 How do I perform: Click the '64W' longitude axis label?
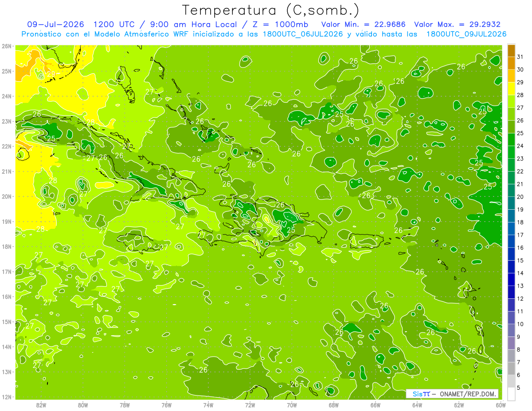click(417, 405)
